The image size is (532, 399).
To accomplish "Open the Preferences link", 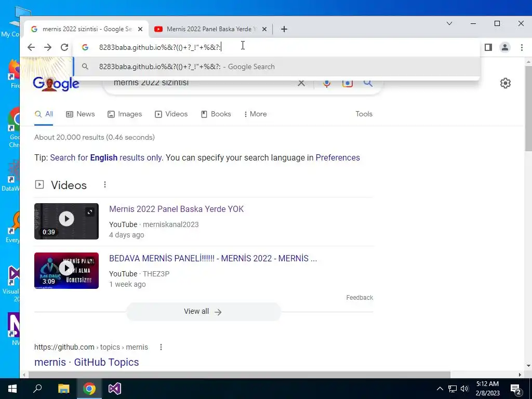I will 338,158.
